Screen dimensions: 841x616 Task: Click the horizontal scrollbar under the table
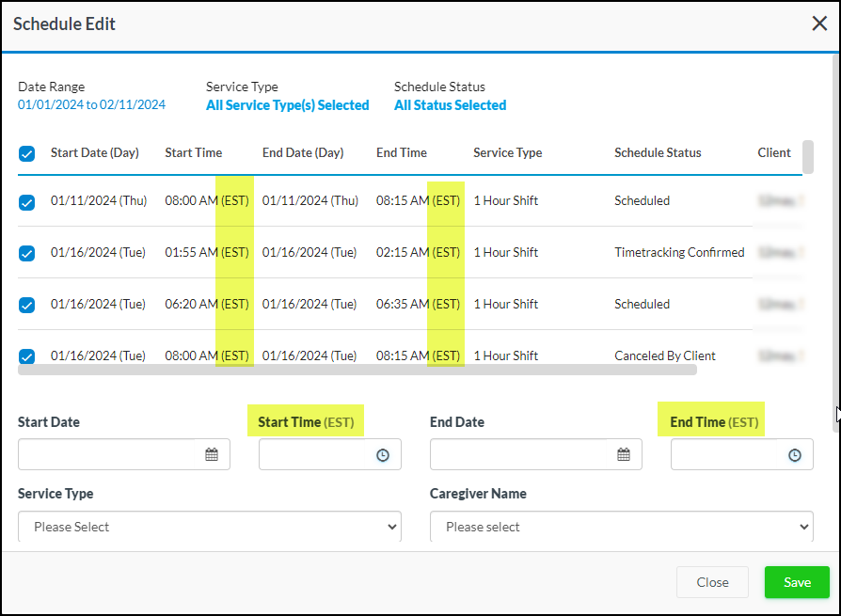click(357, 370)
